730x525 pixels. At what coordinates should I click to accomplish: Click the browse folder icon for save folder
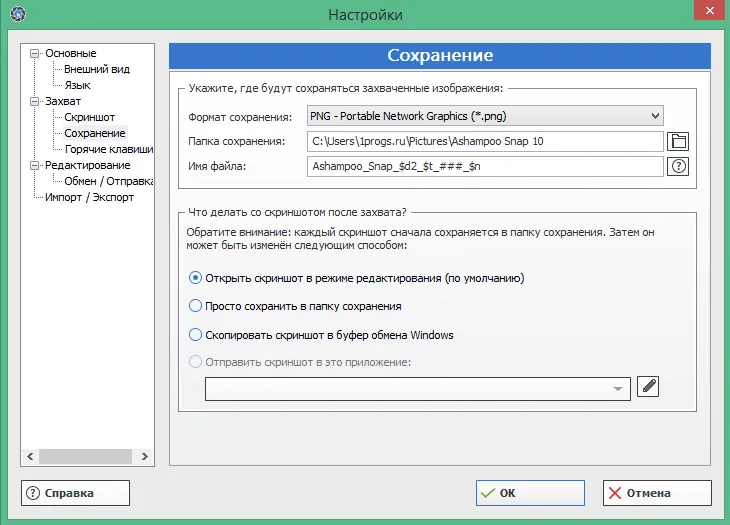(x=678, y=141)
